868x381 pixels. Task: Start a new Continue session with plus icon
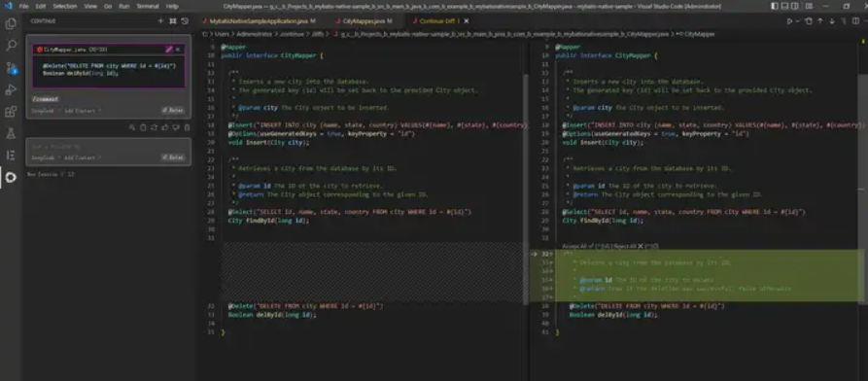pyautogui.click(x=160, y=21)
